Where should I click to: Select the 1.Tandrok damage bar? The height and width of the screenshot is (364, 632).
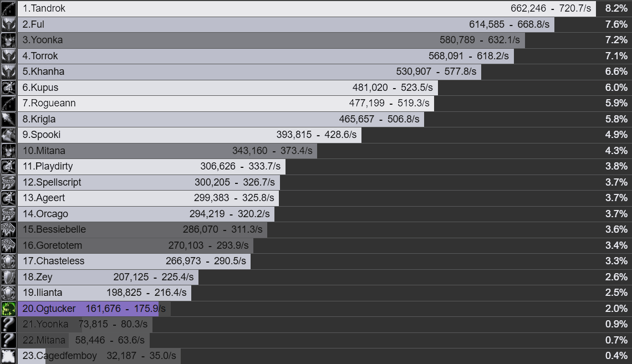tap(307, 8)
